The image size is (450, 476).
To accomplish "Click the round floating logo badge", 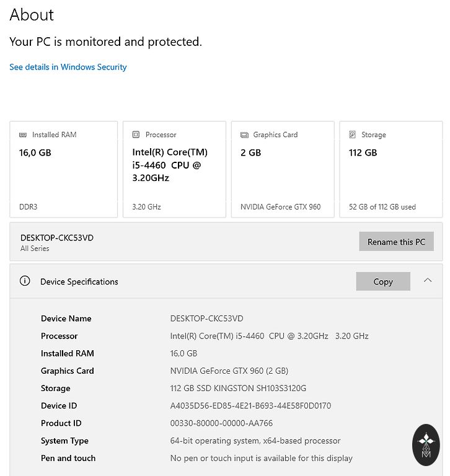I will pyautogui.click(x=426, y=444).
